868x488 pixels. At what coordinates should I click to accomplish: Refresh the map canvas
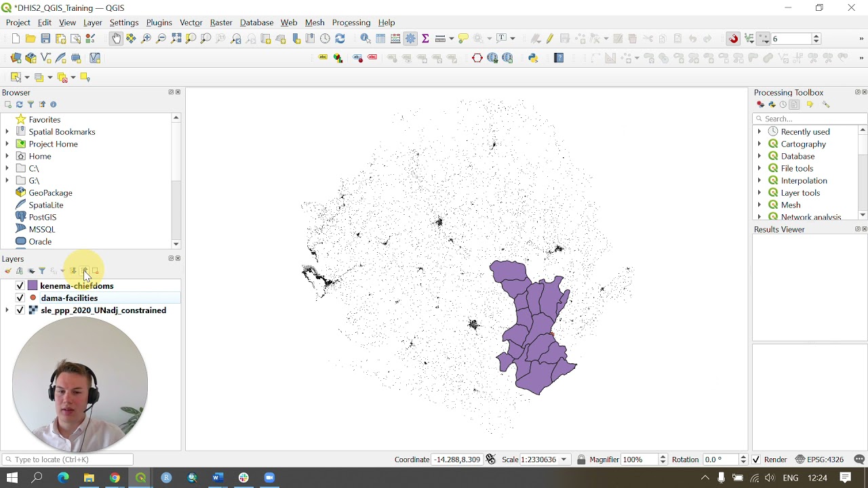(340, 39)
